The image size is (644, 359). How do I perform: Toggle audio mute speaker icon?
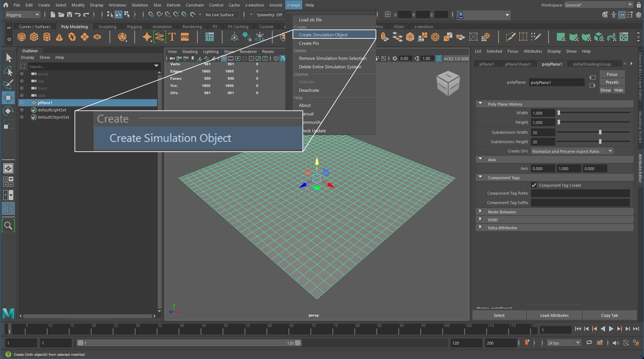(x=615, y=343)
